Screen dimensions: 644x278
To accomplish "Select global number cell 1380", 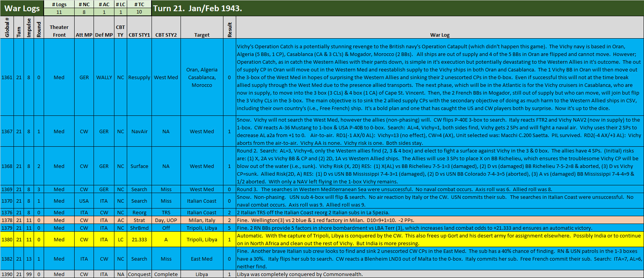I will (x=7, y=239).
